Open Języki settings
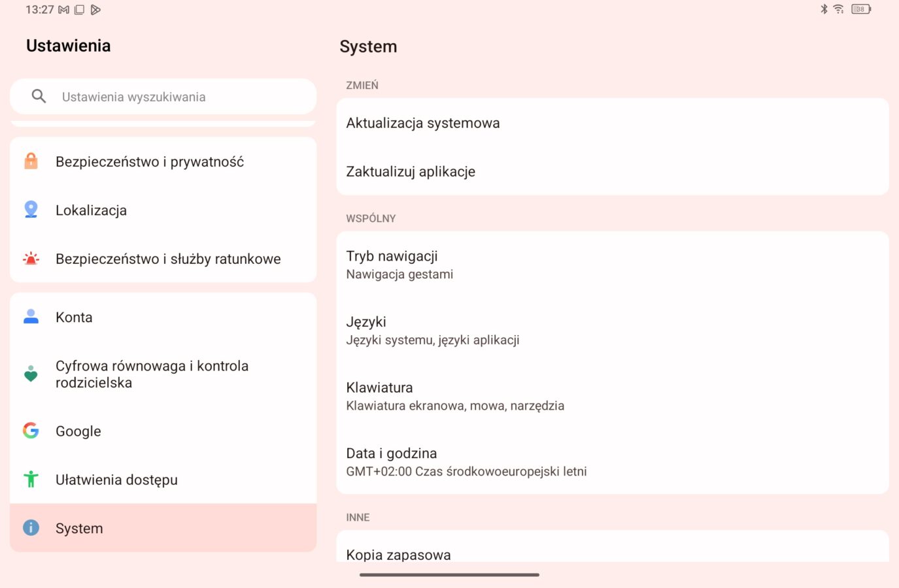 click(613, 330)
